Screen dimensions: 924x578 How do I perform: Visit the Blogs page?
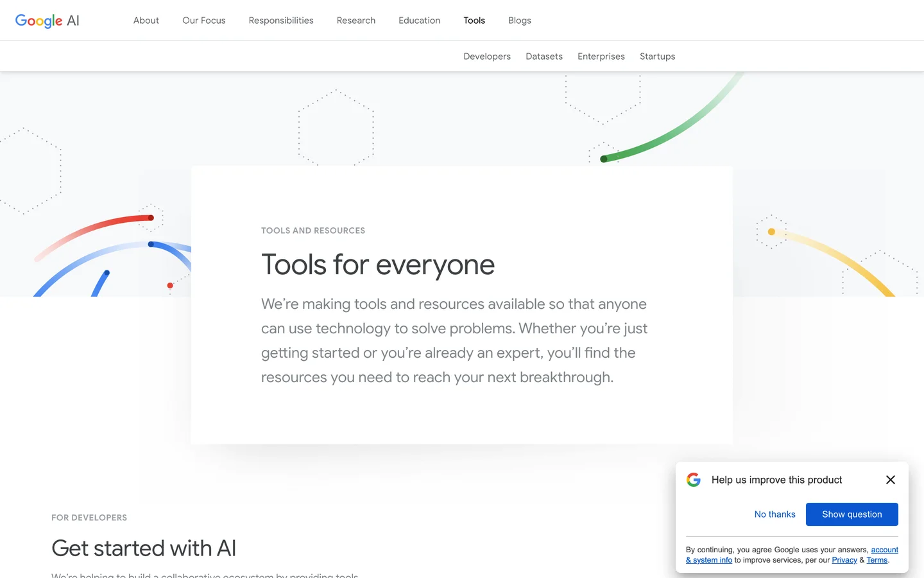[520, 21]
